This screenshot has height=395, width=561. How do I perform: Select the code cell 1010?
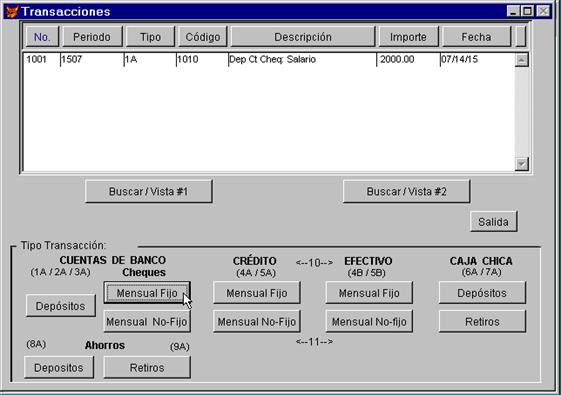coord(202,59)
